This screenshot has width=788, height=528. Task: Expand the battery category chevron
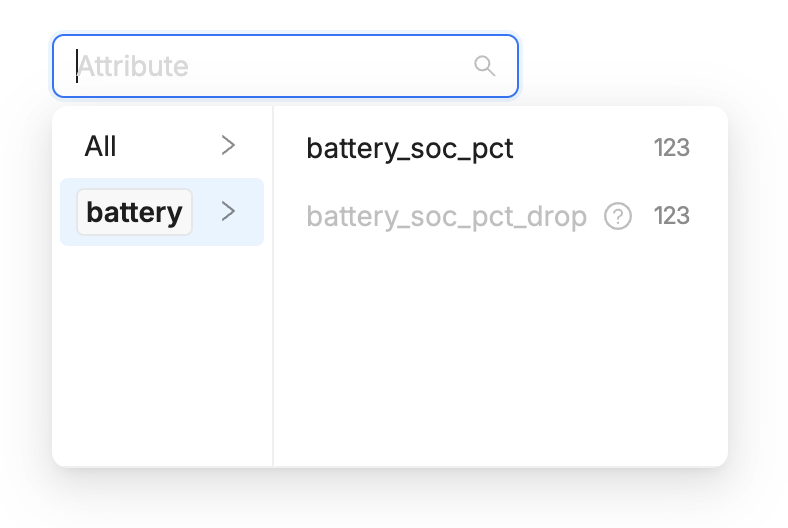click(228, 211)
